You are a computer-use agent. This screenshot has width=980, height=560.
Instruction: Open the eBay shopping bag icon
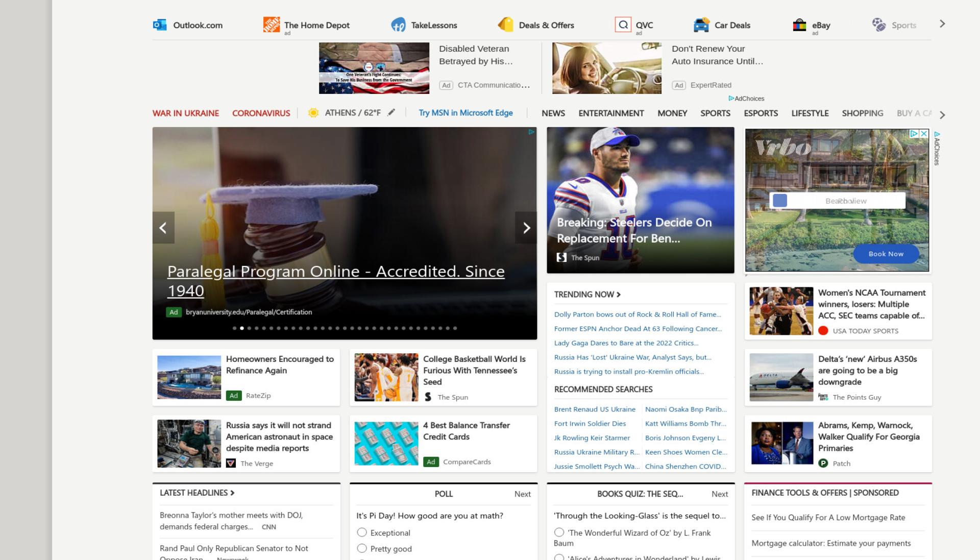799,25
